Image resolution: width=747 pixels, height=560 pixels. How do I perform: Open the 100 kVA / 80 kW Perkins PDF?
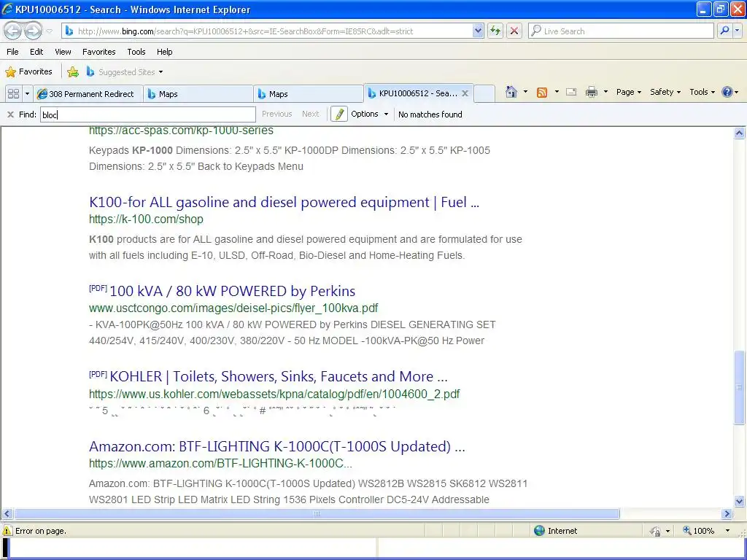[232, 291]
